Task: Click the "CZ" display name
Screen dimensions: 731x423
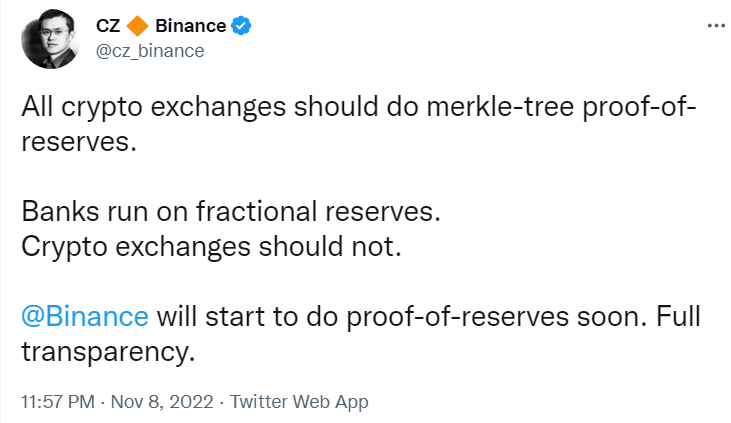Action: pyautogui.click(x=108, y=27)
